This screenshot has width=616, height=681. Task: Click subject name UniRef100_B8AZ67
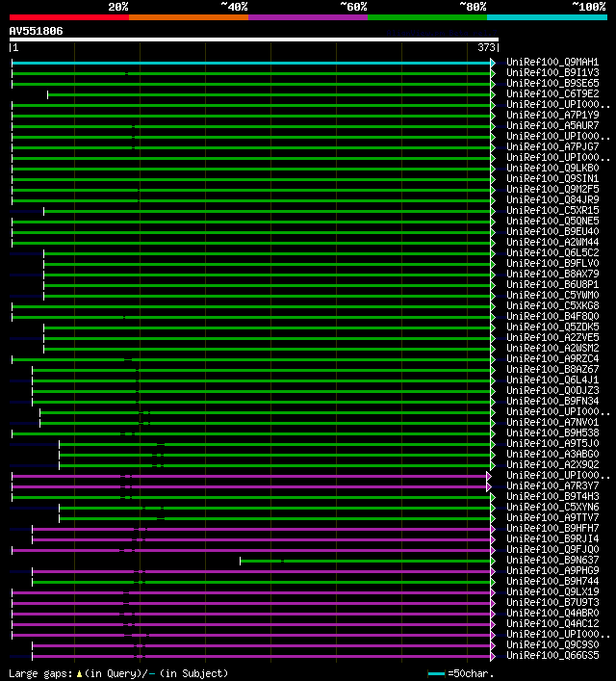[x=552, y=369]
